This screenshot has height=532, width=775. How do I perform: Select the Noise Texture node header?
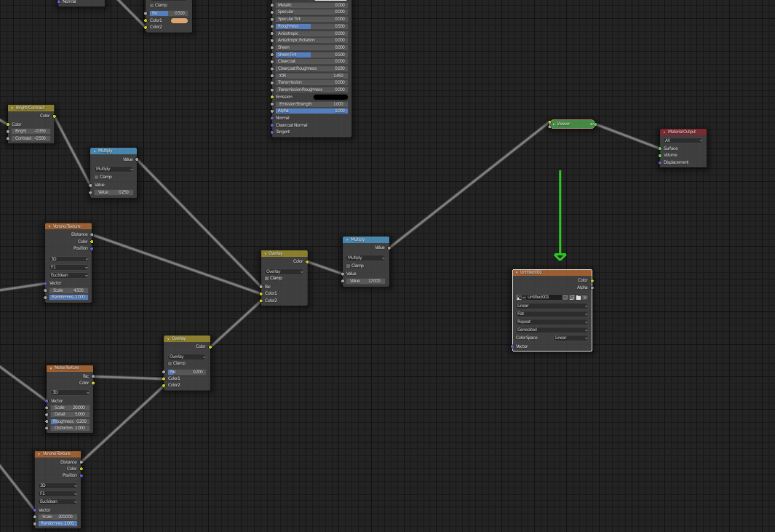(x=70, y=368)
